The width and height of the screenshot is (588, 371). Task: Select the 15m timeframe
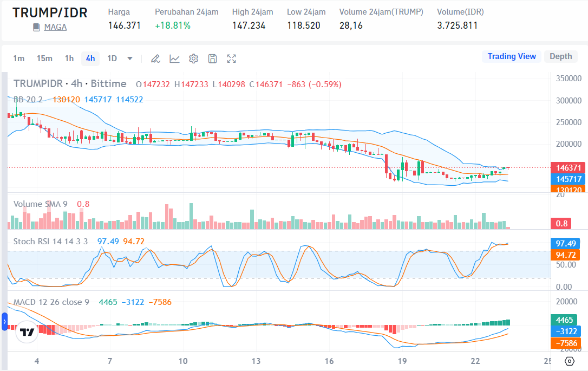tap(44, 58)
